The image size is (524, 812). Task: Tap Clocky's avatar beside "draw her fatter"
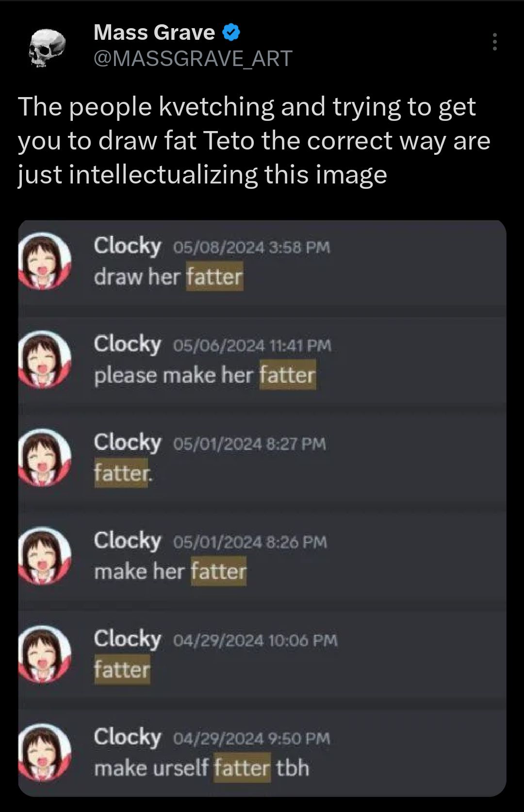click(x=45, y=262)
